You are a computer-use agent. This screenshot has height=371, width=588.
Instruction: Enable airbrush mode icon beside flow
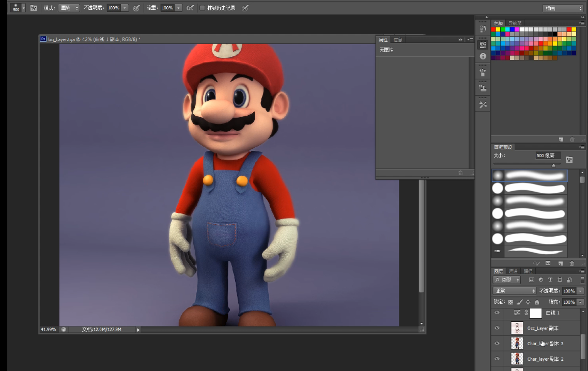(x=190, y=8)
